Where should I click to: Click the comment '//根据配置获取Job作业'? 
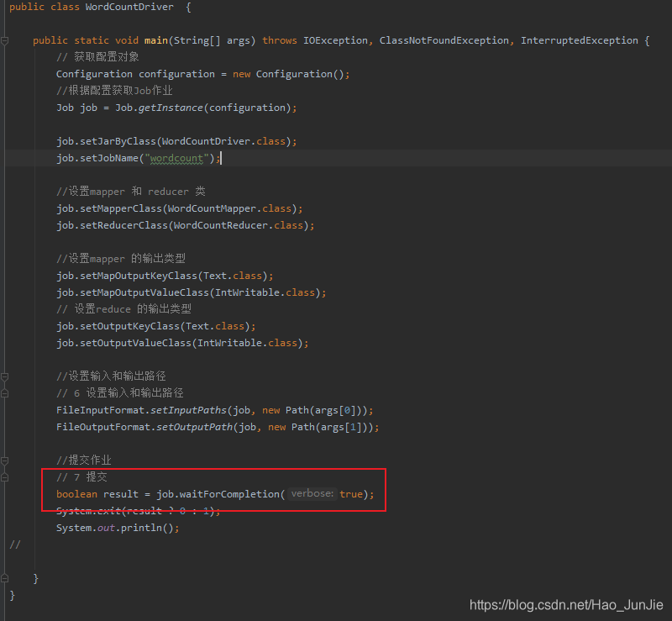click(x=114, y=91)
